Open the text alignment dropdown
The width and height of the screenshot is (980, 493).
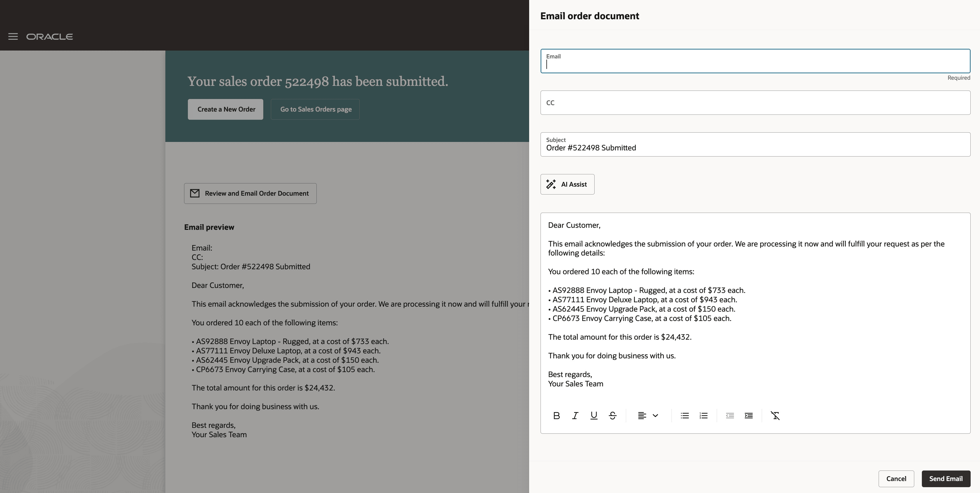point(648,415)
